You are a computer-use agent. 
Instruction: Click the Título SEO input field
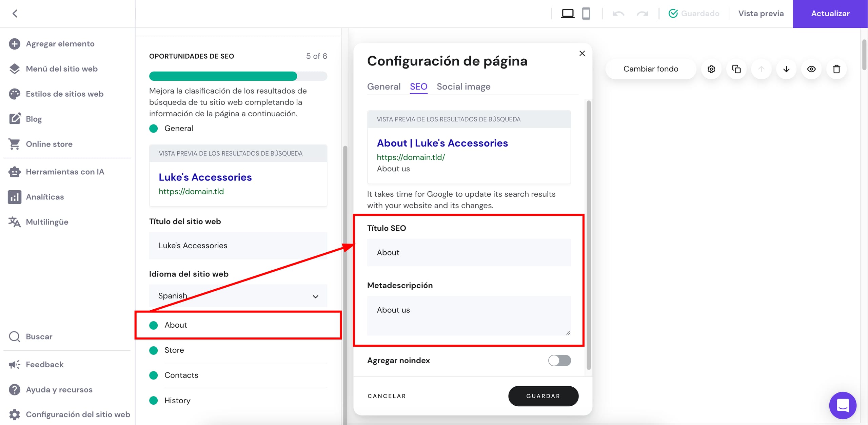pos(469,252)
